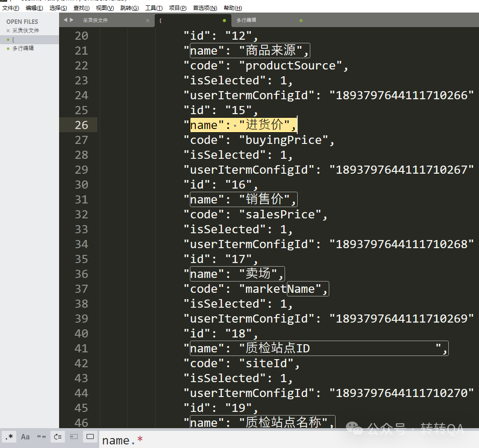
Task: Toggle case sensitive search (Aa)
Action: click(25, 437)
